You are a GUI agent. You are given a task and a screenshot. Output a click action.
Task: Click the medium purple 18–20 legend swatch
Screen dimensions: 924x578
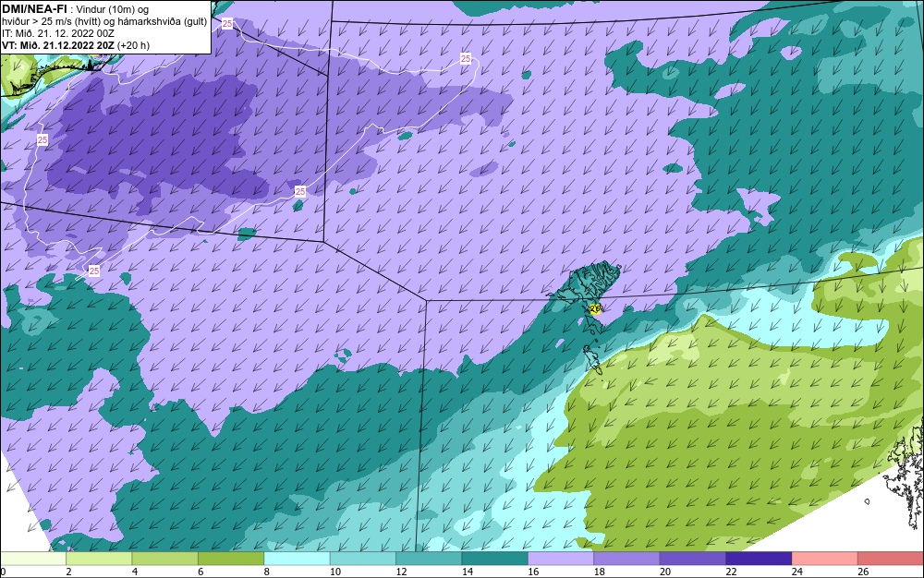click(627, 559)
